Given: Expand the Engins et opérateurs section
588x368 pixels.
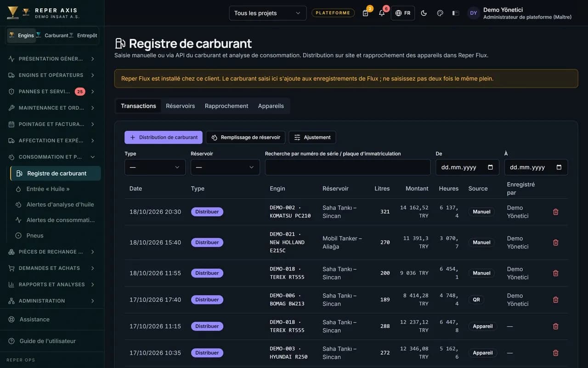Looking at the screenshot, I should [52, 75].
